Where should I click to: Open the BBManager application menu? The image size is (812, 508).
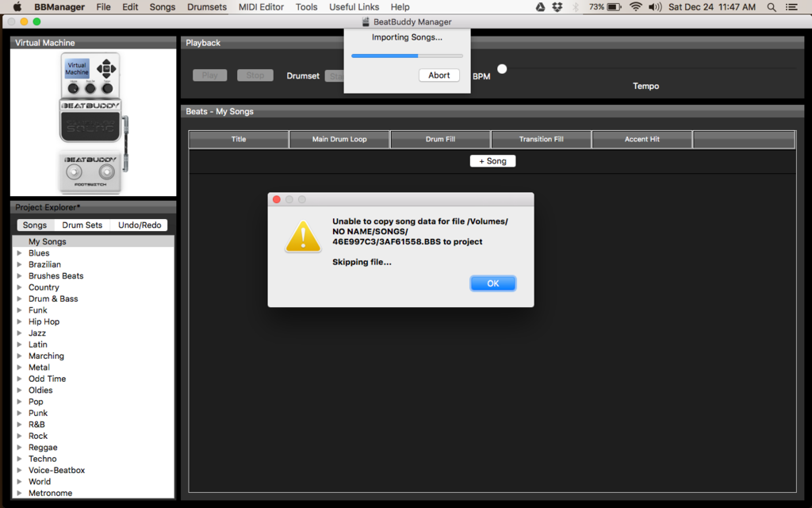point(59,6)
